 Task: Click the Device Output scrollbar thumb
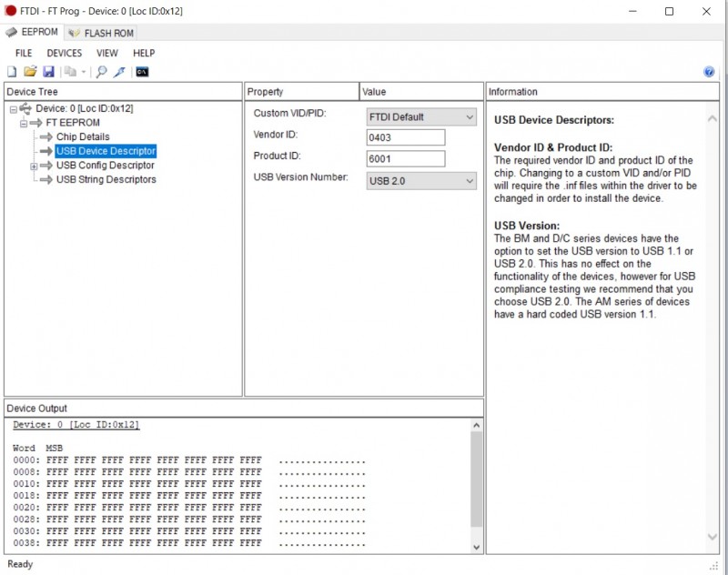click(476, 479)
